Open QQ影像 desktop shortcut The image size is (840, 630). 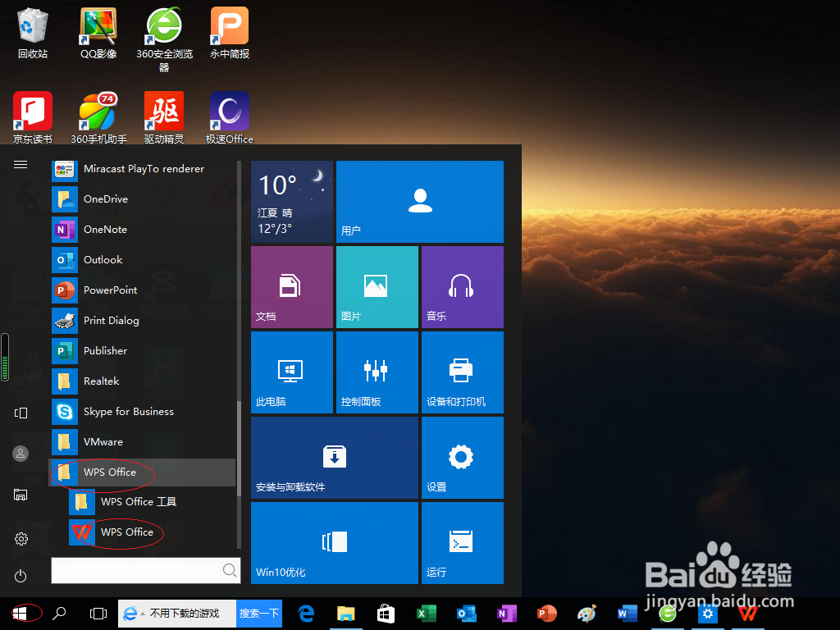tap(98, 32)
